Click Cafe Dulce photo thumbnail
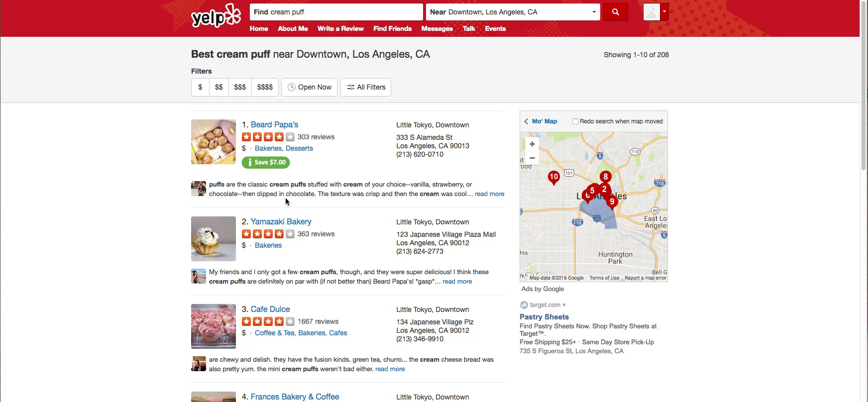The image size is (868, 402). pos(214,326)
